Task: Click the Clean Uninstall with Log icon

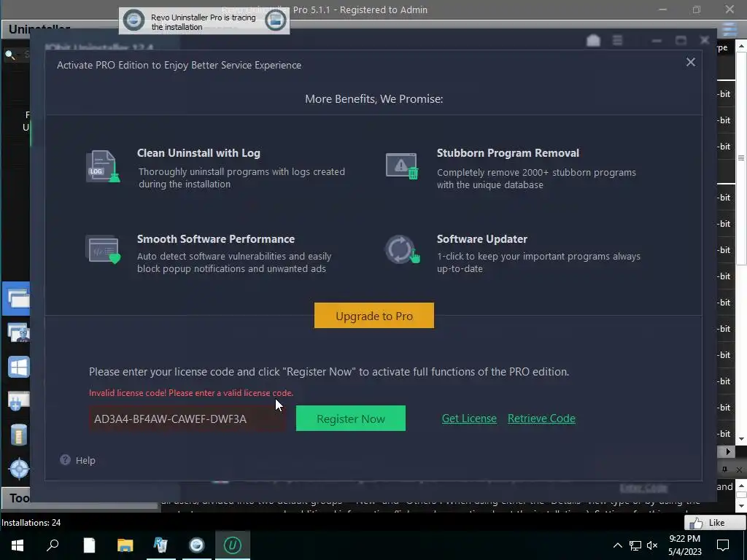Action: (102, 166)
